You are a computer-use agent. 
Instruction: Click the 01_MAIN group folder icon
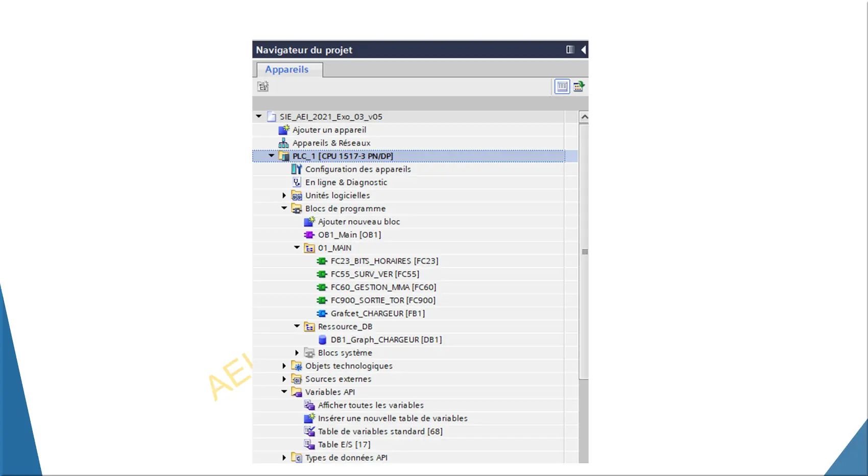point(309,248)
